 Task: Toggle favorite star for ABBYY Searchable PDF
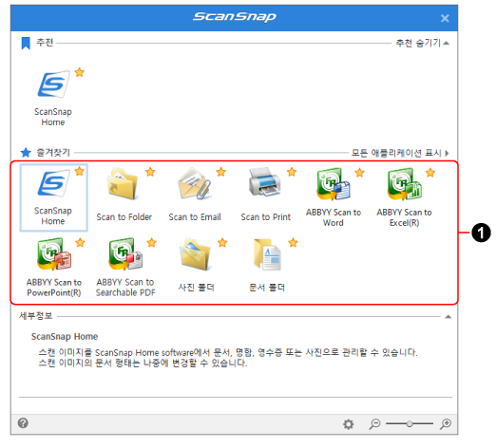pos(152,243)
